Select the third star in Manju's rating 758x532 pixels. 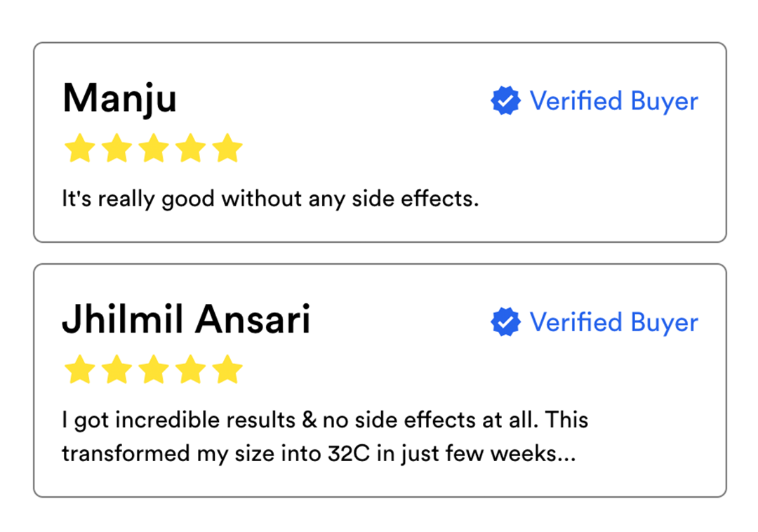pos(153,149)
